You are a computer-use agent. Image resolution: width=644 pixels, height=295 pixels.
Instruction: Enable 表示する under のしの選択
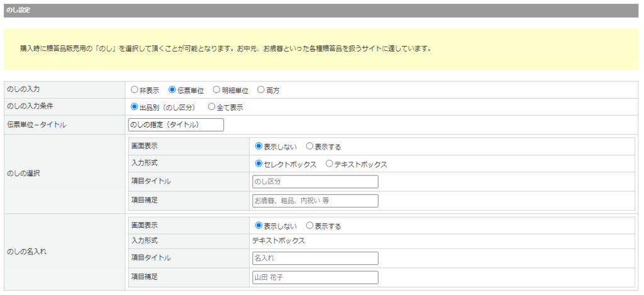309,146
